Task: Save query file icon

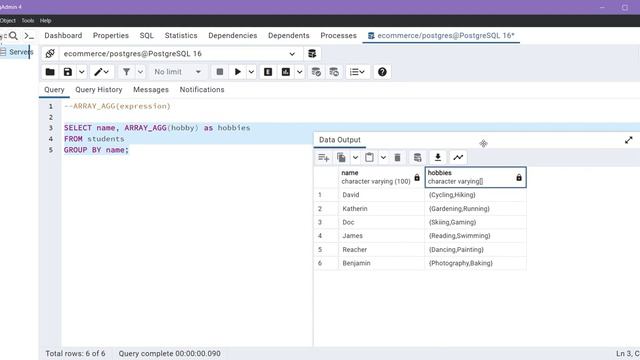Action: 68,72
